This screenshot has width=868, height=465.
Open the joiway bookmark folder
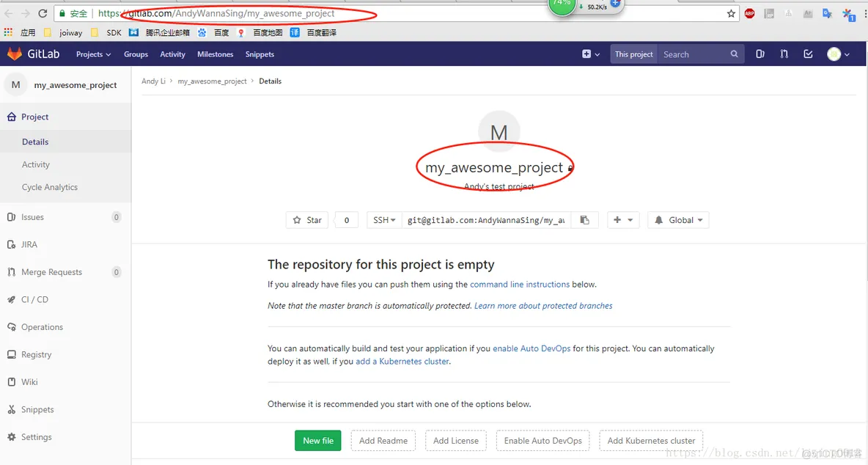[64, 33]
